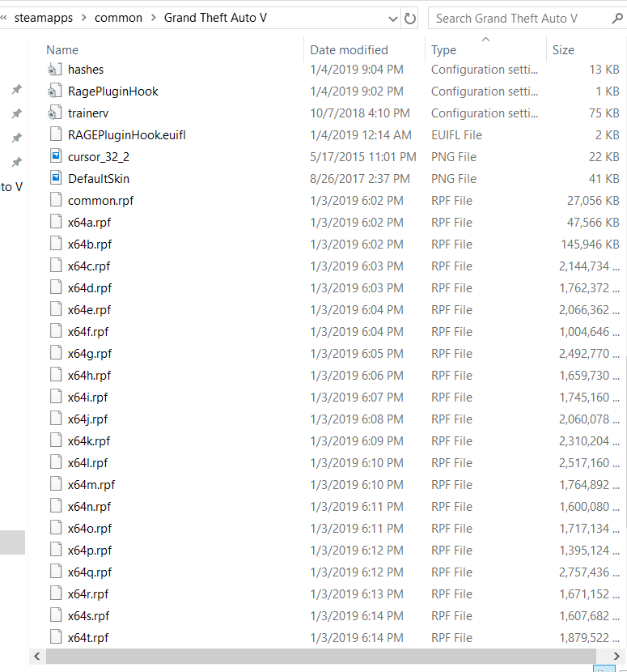Click the horizontal scrollbar left arrow
This screenshot has width=627, height=672.
[37, 656]
